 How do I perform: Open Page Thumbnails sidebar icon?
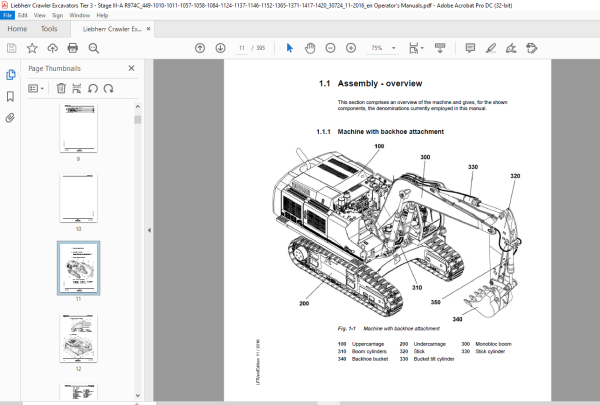[11, 75]
